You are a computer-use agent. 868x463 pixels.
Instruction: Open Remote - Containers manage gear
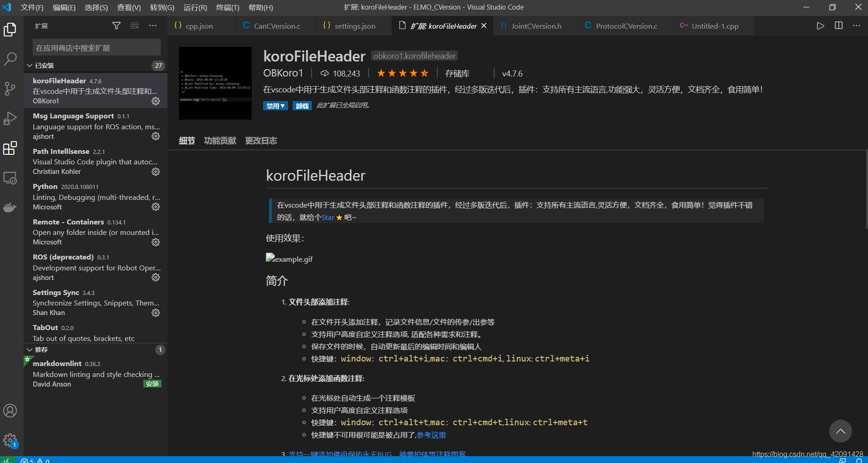(156, 242)
